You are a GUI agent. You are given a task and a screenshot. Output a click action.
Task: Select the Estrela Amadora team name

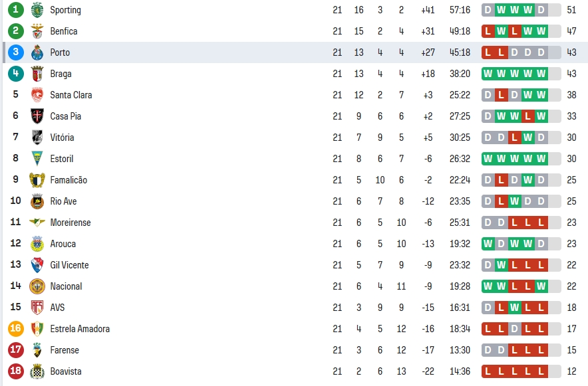coord(80,329)
